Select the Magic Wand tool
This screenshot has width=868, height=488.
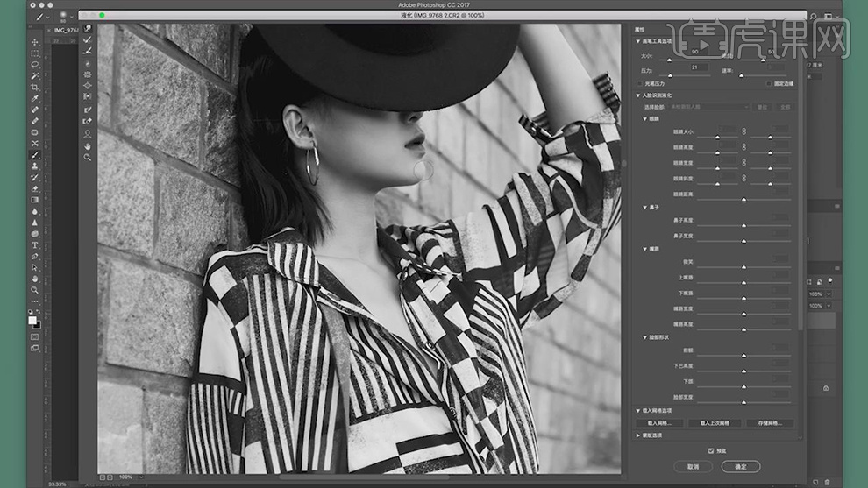point(35,76)
